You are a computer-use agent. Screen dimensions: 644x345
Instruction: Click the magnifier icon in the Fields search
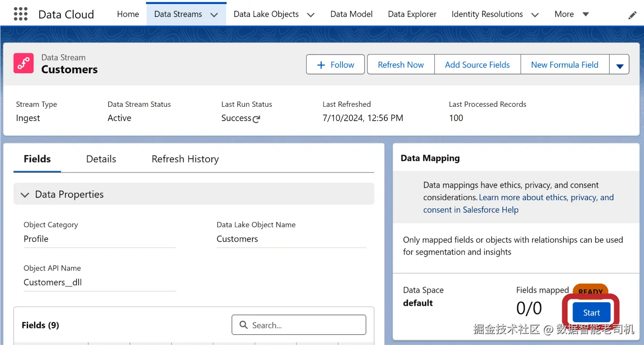[244, 325]
